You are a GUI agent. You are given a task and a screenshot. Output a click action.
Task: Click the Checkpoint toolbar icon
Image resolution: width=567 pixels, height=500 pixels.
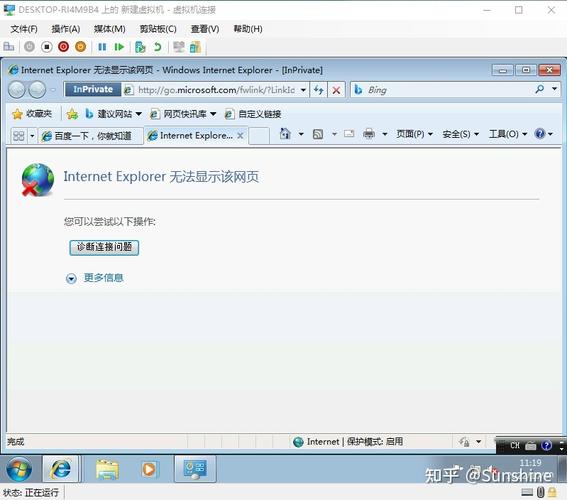pyautogui.click(x=140, y=47)
